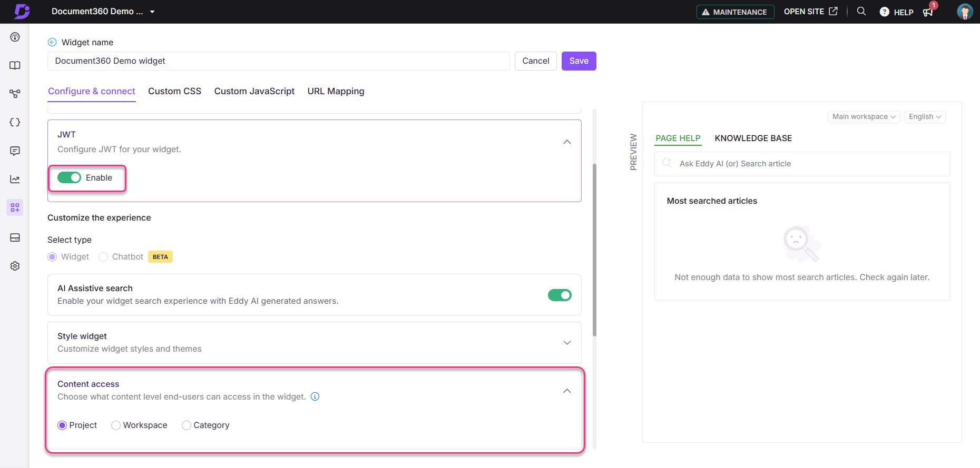Image resolution: width=980 pixels, height=468 pixels.
Task: Select Project content access radio
Action: [x=62, y=425]
